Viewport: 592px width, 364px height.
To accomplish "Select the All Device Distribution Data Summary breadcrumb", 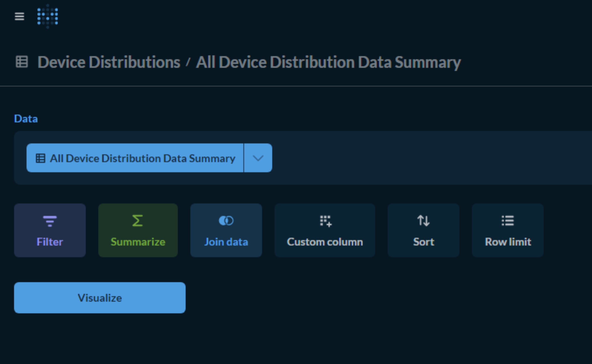I will pos(328,62).
